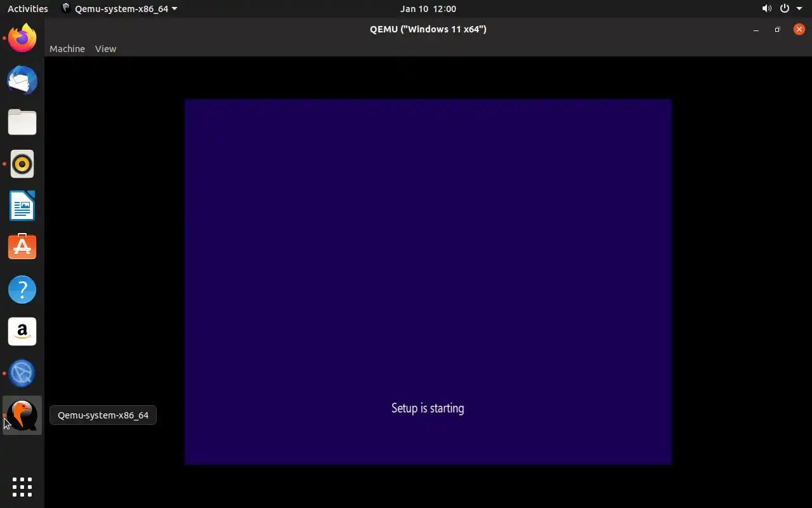This screenshot has height=508, width=812.
Task: Maximize the QEMU window
Action: tap(777, 29)
